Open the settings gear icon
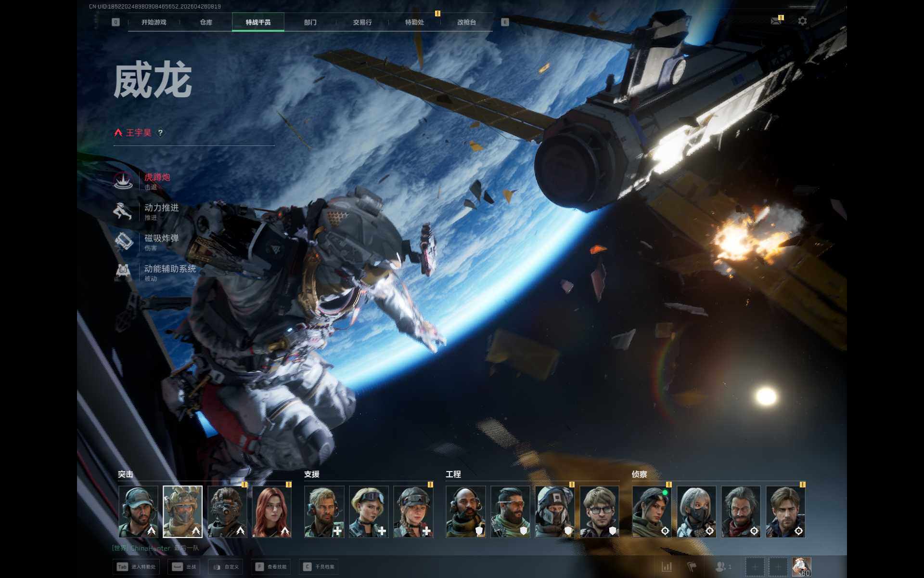Viewport: 924px width, 578px height. (802, 21)
